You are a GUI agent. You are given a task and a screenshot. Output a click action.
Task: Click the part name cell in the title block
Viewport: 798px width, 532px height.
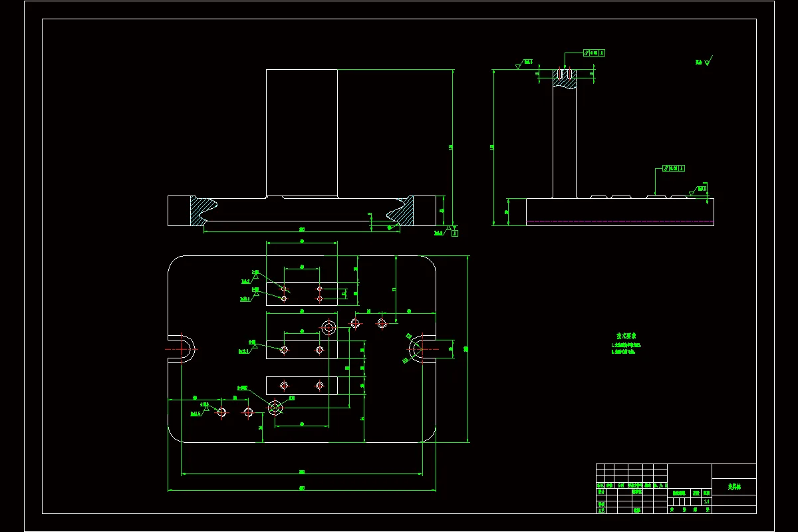733,488
